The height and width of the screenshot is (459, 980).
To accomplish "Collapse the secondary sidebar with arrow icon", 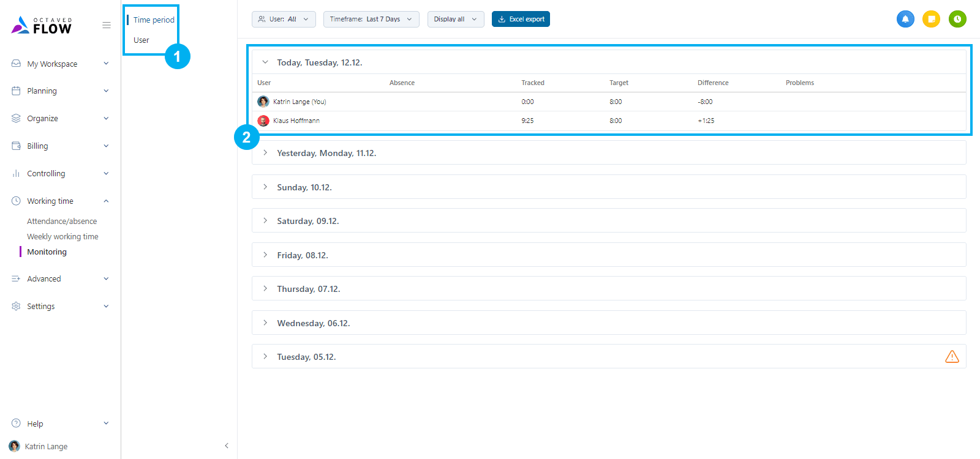I will pos(227,446).
